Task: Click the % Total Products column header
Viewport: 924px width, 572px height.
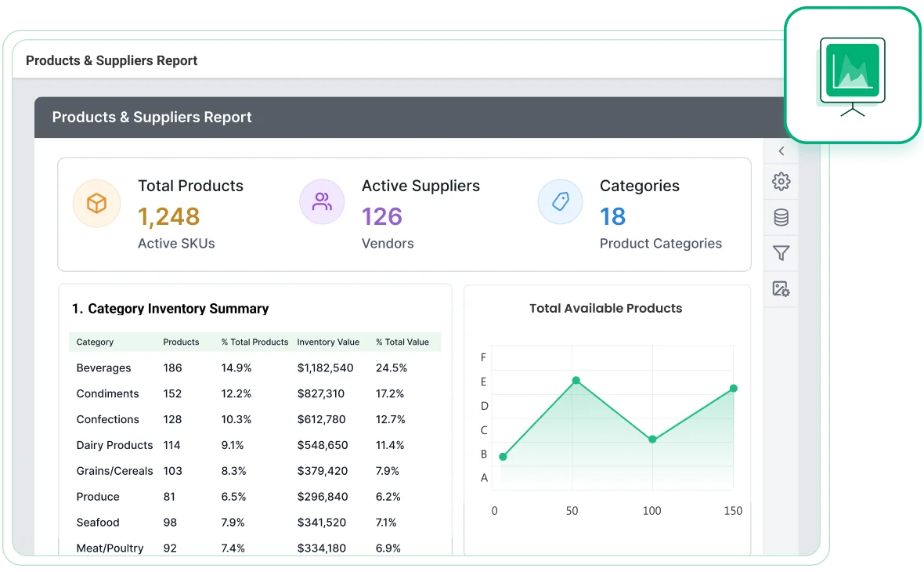Action: (x=254, y=342)
